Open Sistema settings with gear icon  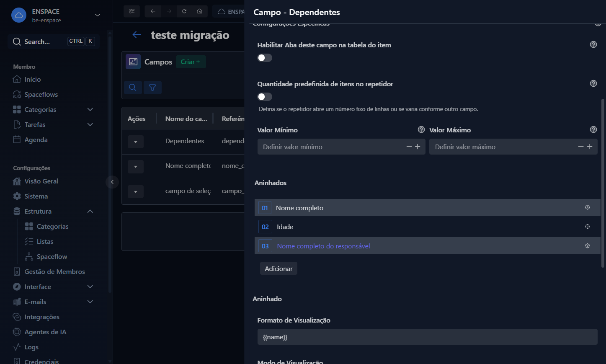tap(30, 196)
